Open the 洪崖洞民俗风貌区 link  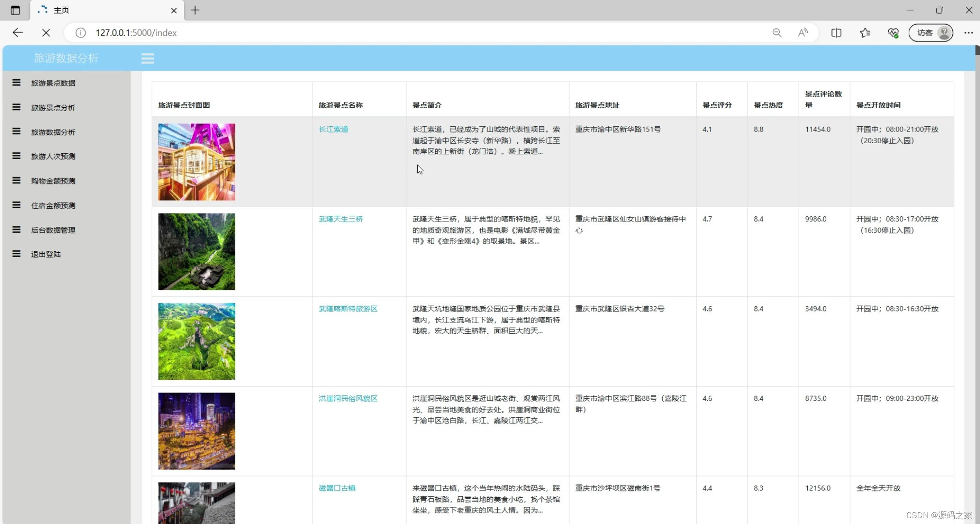348,398
